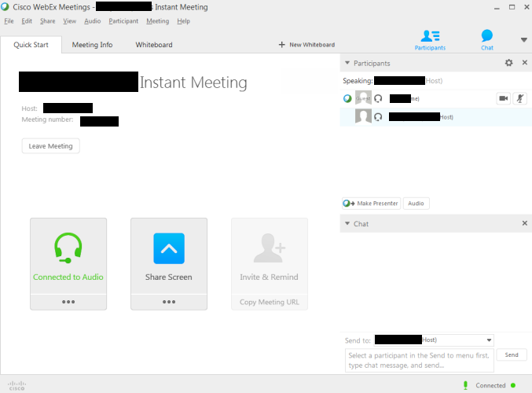Click the Make Presenter button
Screen dimensions: 532x393
371,204
